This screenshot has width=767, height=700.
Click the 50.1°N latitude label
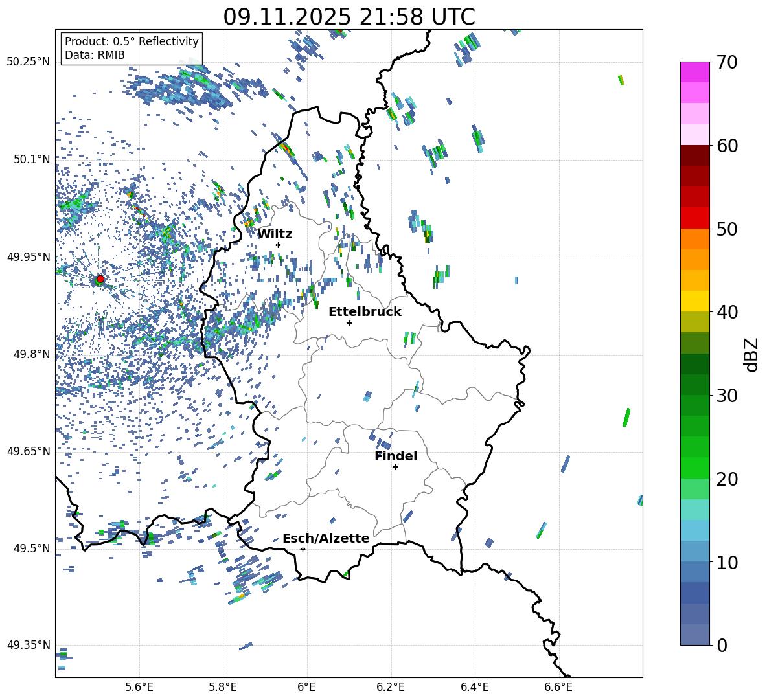[32, 159]
